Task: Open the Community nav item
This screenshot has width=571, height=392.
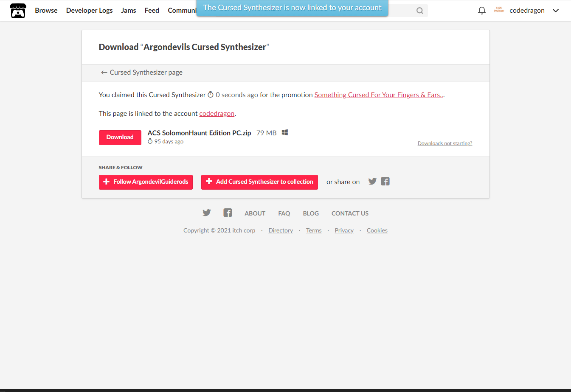Action: pyautogui.click(x=182, y=11)
